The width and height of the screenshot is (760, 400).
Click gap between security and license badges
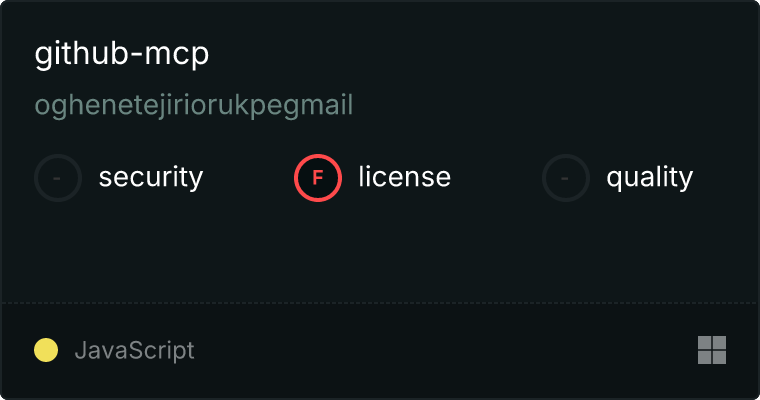pos(249,178)
